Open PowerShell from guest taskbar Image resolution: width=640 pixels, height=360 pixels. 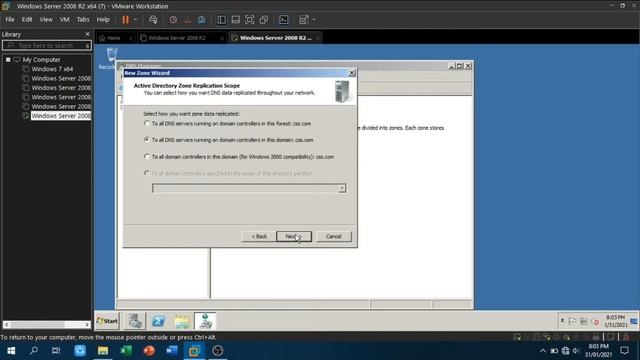click(158, 321)
